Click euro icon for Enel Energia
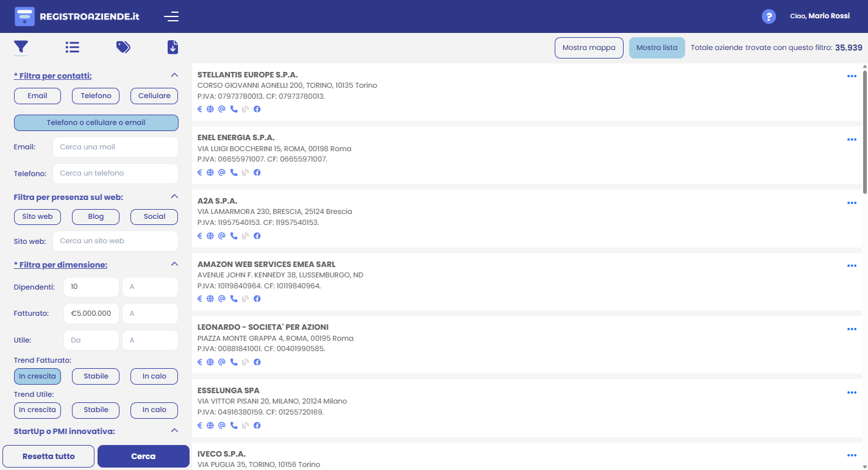This screenshot has height=470, width=868. click(200, 173)
